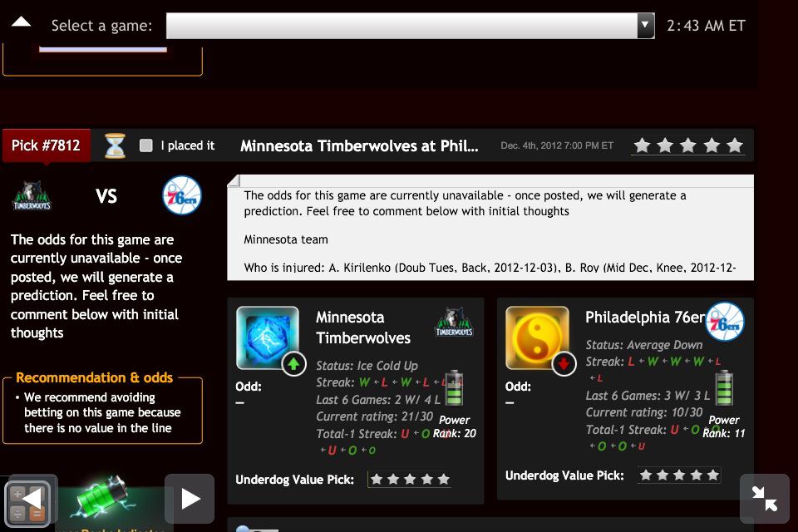Viewport: 798px width, 532px height.
Task: Click 'Current rating: 10/30' text
Action: 643,412
